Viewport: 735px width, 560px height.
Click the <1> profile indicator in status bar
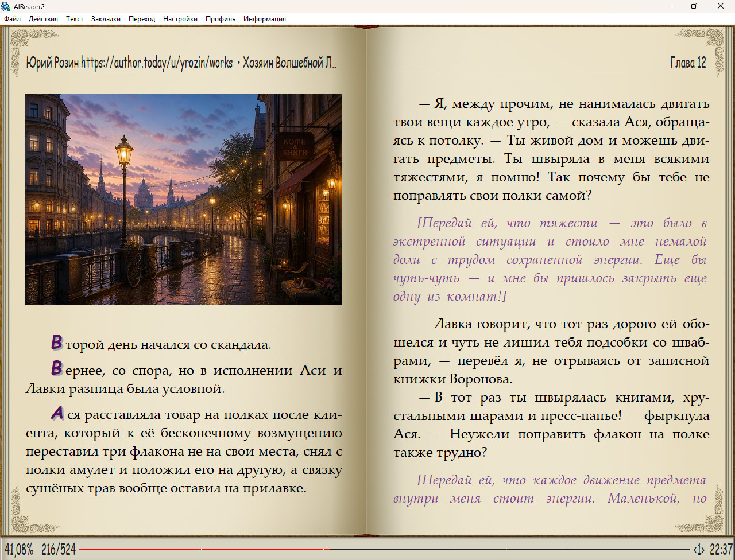point(699,550)
